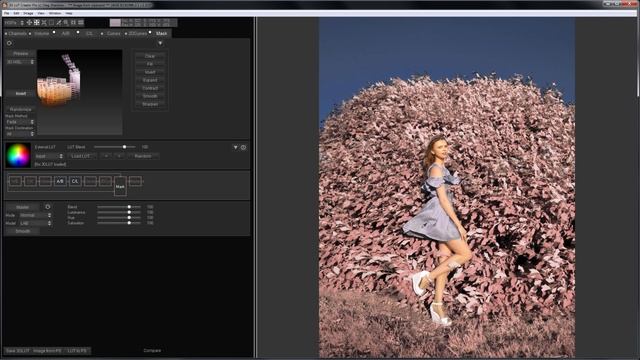Click the Invert button beside the cube
This screenshot has height=360, width=640.
(20, 93)
